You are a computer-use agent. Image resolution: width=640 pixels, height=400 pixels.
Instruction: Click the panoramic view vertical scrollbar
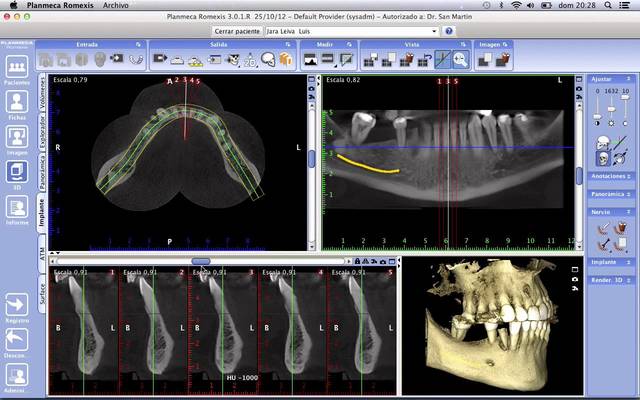[x=579, y=176]
